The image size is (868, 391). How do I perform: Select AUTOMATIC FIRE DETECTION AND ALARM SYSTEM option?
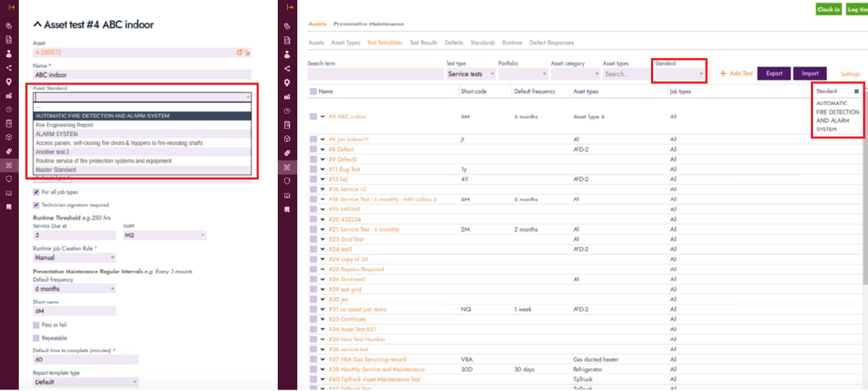click(x=142, y=115)
